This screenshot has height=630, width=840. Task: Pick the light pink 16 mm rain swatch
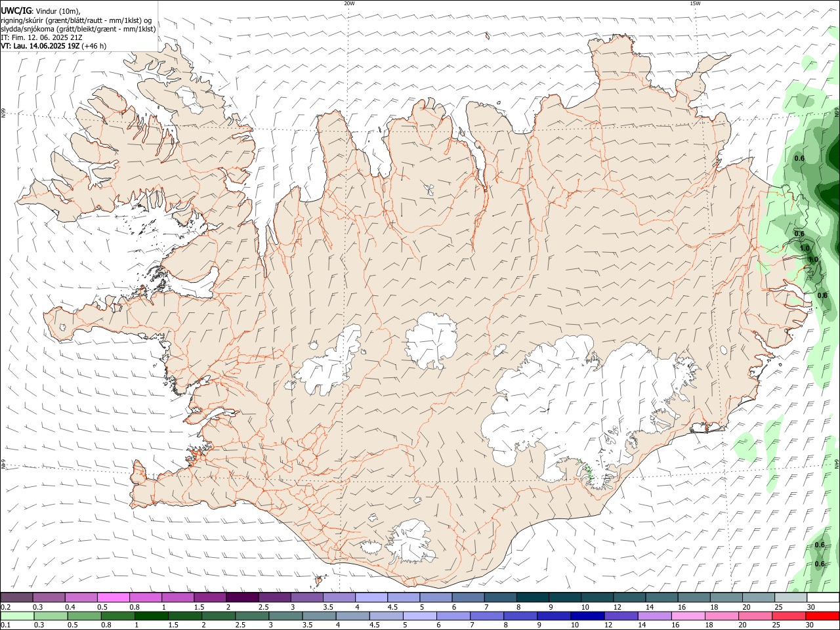pos(687,616)
